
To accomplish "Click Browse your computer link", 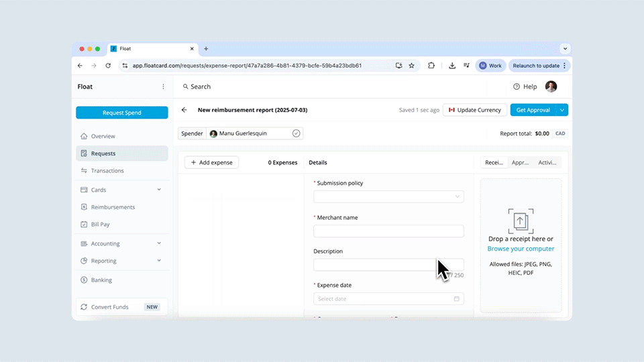I will 521,249.
